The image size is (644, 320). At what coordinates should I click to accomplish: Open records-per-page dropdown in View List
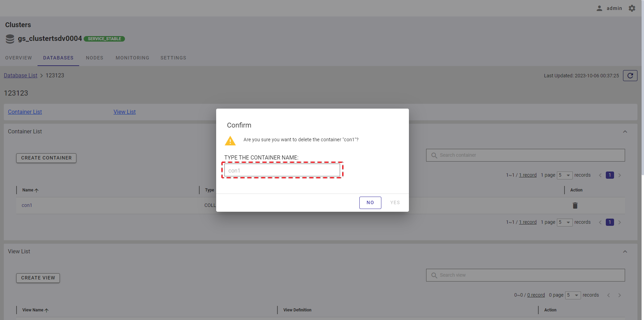pos(573,295)
